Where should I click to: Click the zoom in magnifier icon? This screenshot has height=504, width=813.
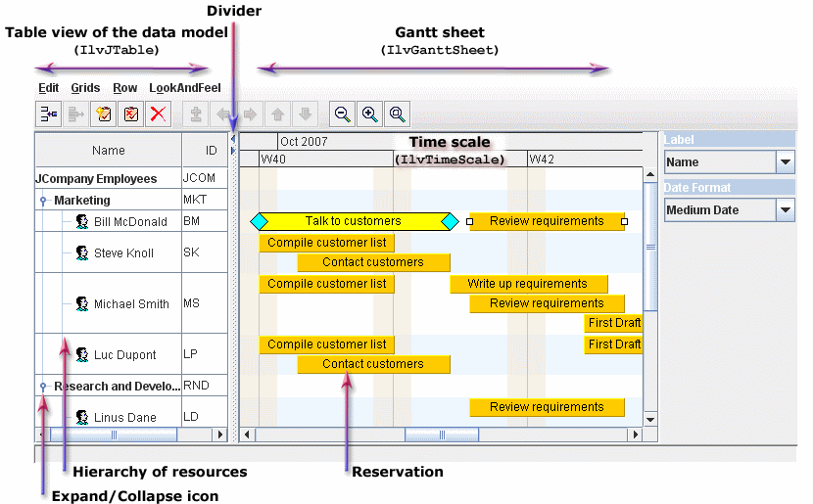coord(369,115)
